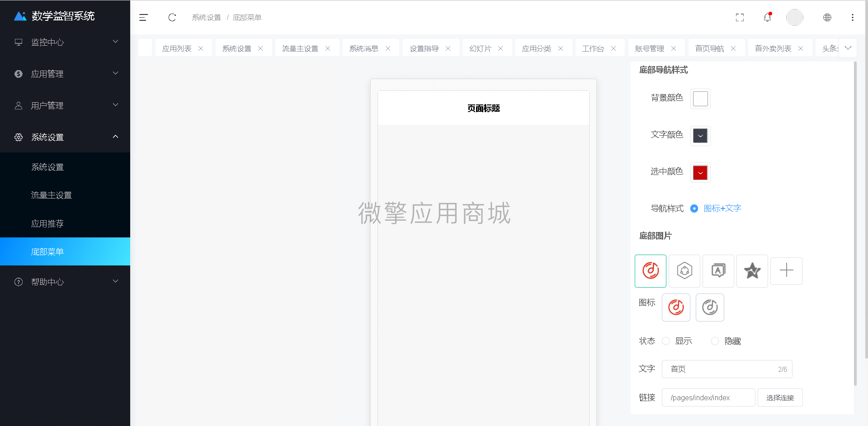The height and width of the screenshot is (426, 868).
Task: Click the blank first tab
Action: click(145, 48)
